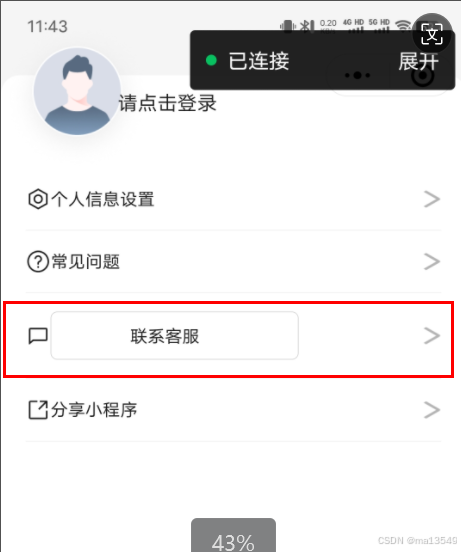The width and height of the screenshot is (461, 552).
Task: Click the chat bubble icon for customer service
Action: [x=38, y=336]
